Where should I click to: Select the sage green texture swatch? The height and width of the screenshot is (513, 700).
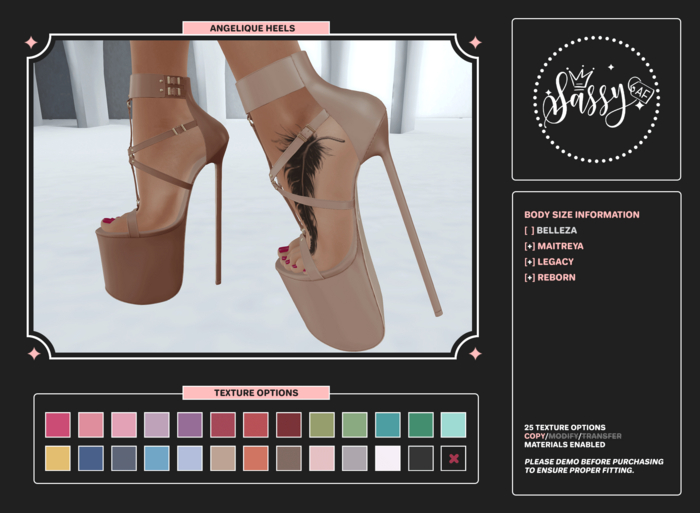coord(355,425)
